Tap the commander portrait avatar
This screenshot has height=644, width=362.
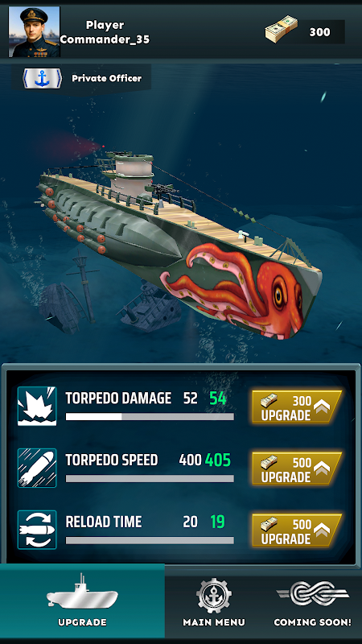(x=35, y=31)
